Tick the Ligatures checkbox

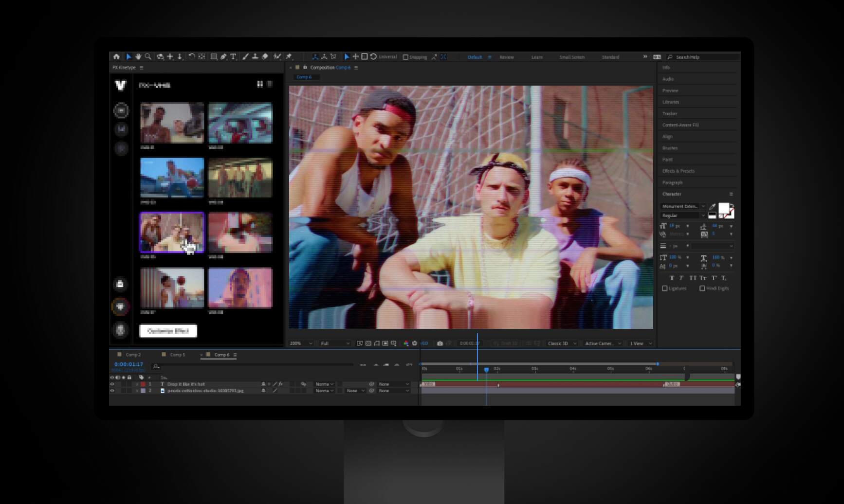(x=665, y=288)
